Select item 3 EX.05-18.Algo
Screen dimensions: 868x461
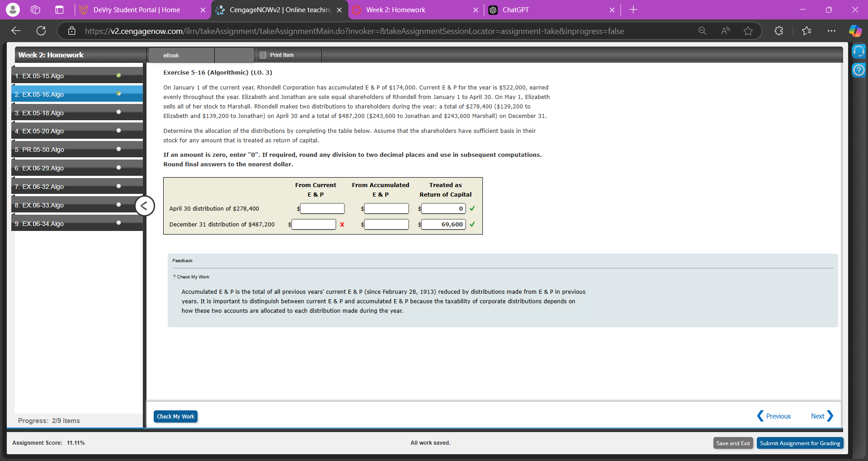point(77,113)
